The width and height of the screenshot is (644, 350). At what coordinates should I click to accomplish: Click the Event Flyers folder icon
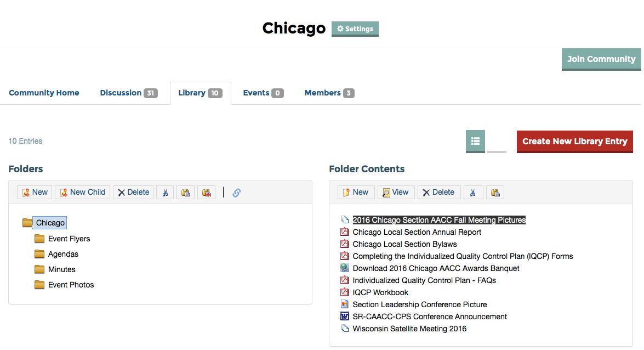click(39, 239)
